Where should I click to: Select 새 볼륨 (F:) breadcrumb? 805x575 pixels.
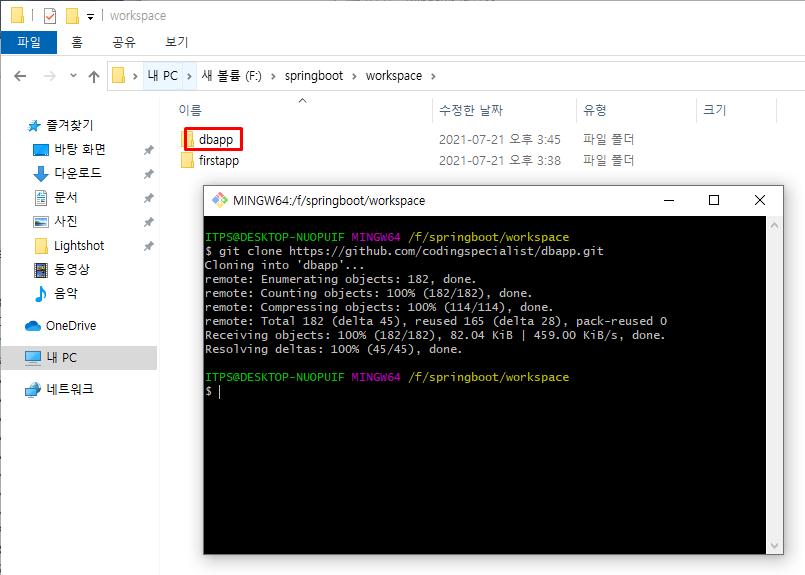tap(232, 76)
